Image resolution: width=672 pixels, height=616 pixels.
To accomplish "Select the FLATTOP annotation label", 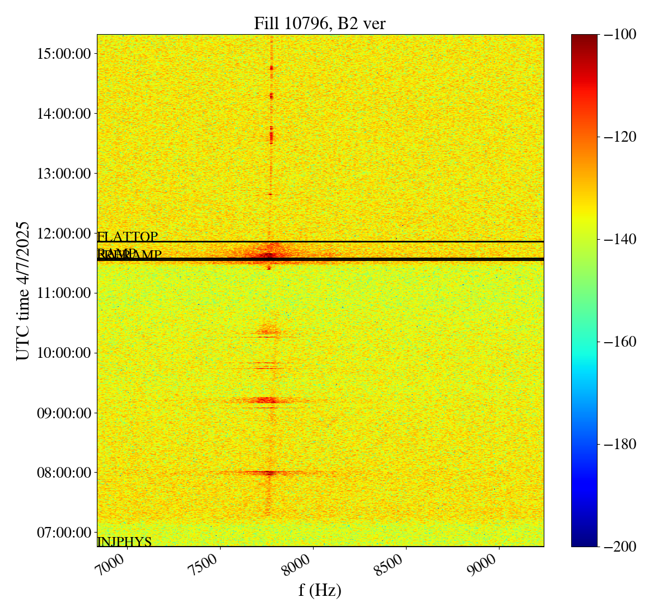I will click(x=128, y=236).
